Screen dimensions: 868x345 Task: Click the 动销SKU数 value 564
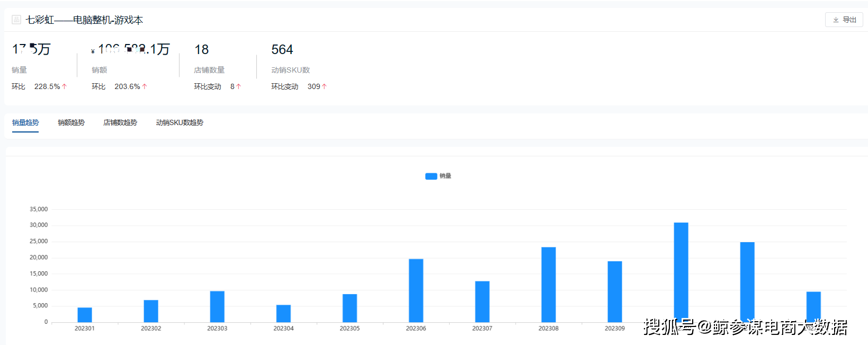pos(282,50)
